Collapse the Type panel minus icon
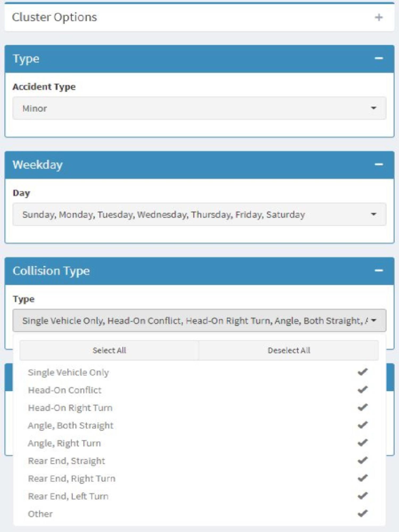Screen dimensions: 399x532 click(x=379, y=58)
